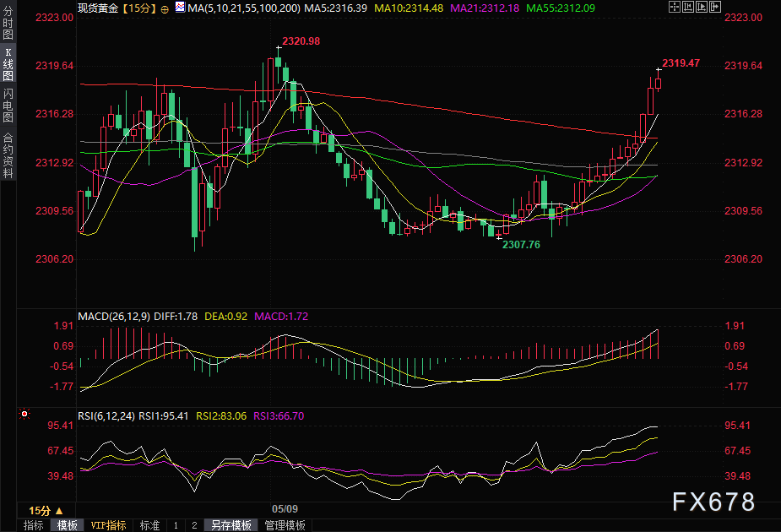Select the K线图 sidebar tab
Screen dimensions: 781x532
8,64
